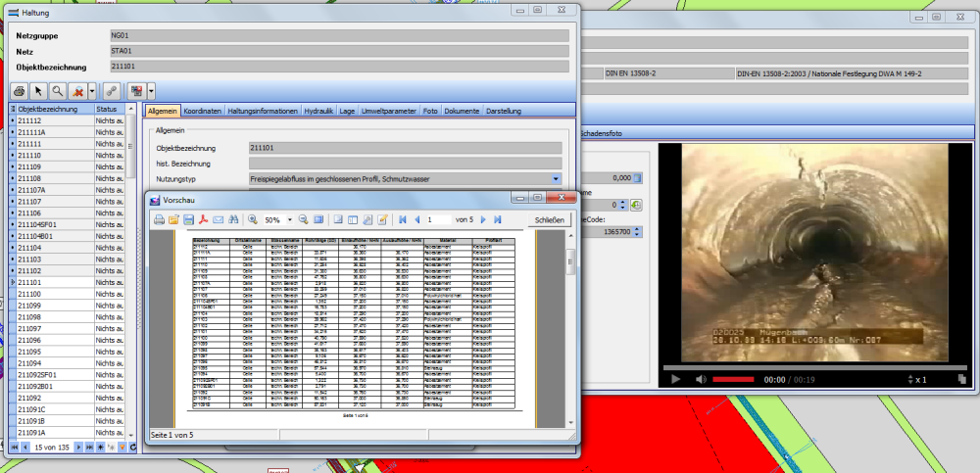Switch to the Hydraulik tab
The image size is (980, 473).
coord(318,111)
